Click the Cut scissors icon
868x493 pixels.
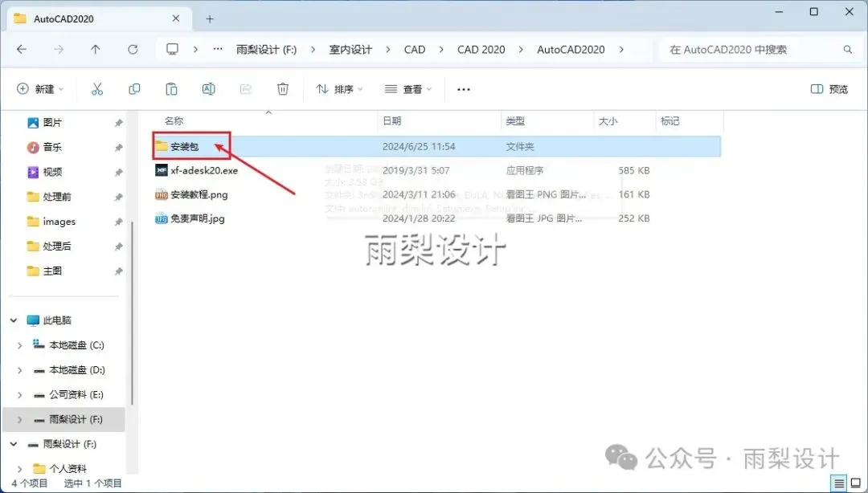97,89
